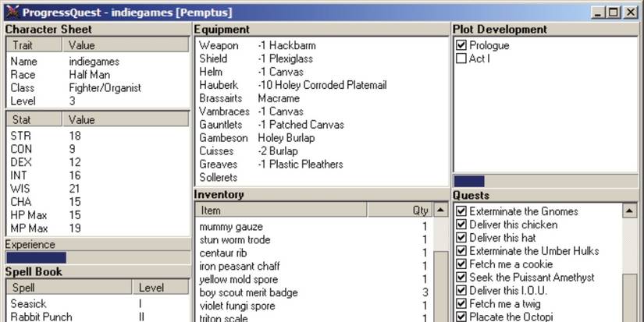Check the Act I checkbox
The image size is (644, 322).
tap(461, 58)
